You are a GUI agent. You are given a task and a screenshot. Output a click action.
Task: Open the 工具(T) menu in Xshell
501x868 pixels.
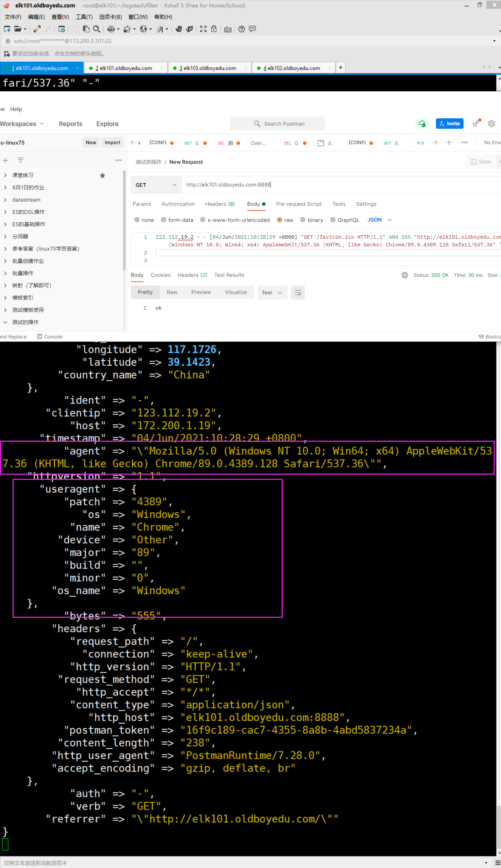[84, 17]
